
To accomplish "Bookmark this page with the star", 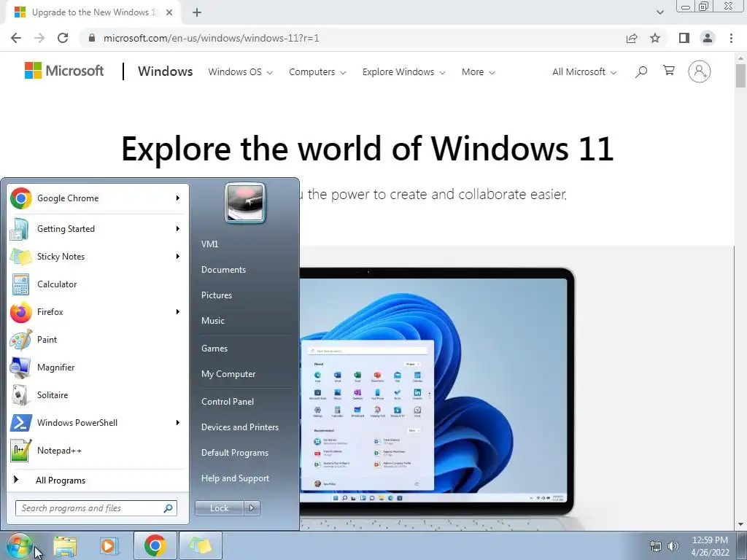I will click(x=655, y=38).
